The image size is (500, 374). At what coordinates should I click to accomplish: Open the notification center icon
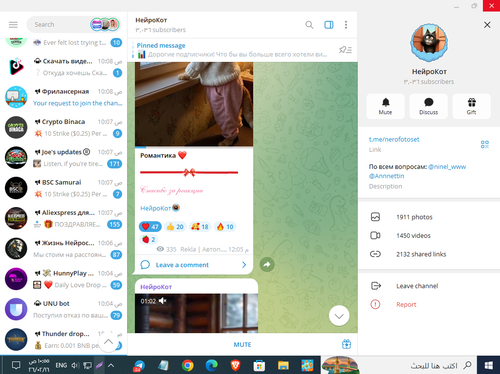point(16,365)
